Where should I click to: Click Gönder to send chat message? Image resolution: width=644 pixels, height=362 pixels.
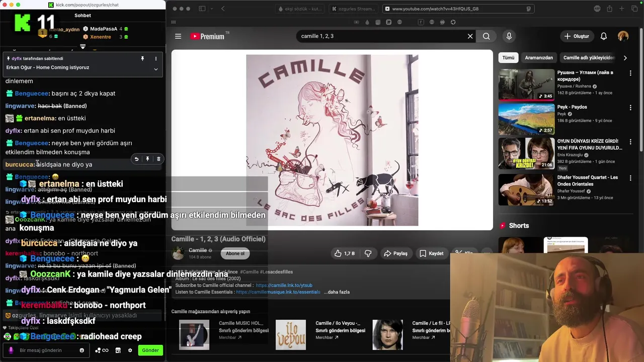pyautogui.click(x=150, y=350)
